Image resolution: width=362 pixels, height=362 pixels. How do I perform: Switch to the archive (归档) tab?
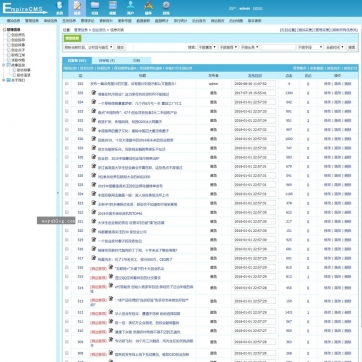coord(136,61)
